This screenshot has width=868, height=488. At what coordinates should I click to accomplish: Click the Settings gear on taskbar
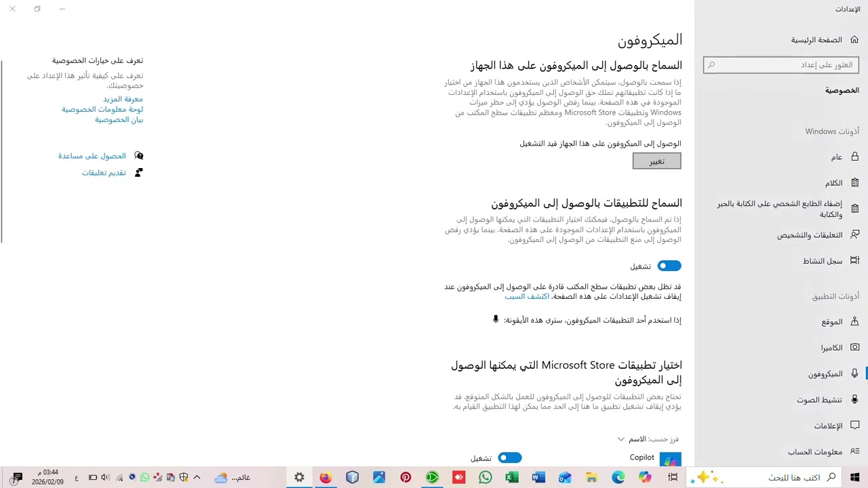click(299, 477)
